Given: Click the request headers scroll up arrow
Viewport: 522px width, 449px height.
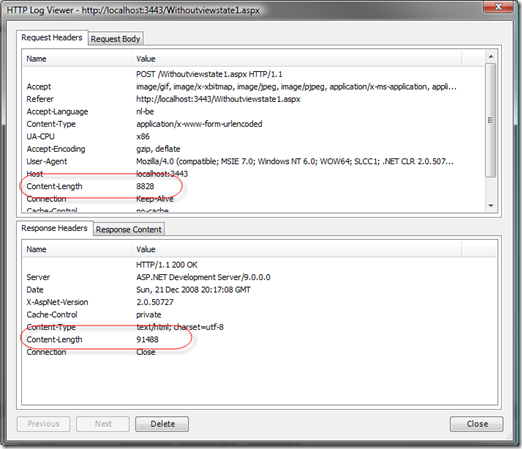Looking at the screenshot, I should pos(491,56).
